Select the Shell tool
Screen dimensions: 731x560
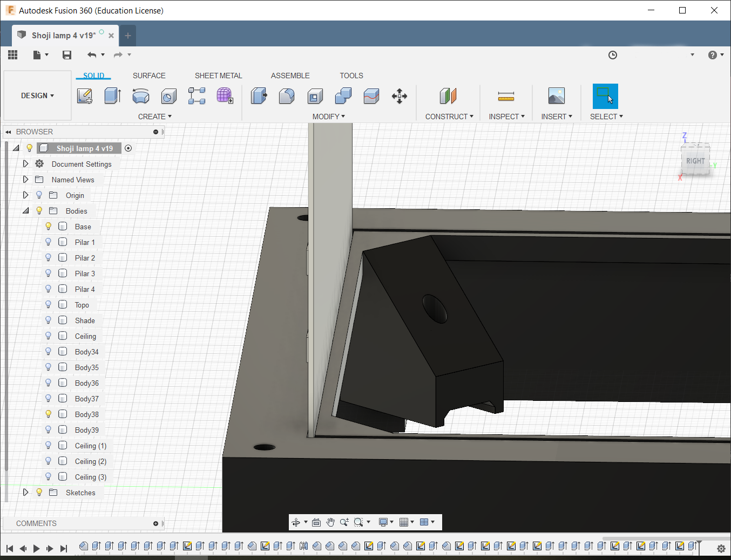click(315, 96)
